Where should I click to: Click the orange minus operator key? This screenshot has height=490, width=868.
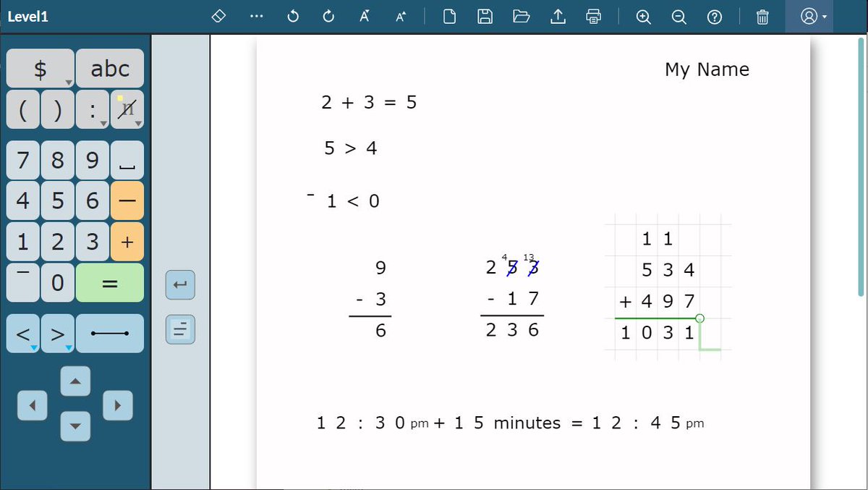point(127,200)
